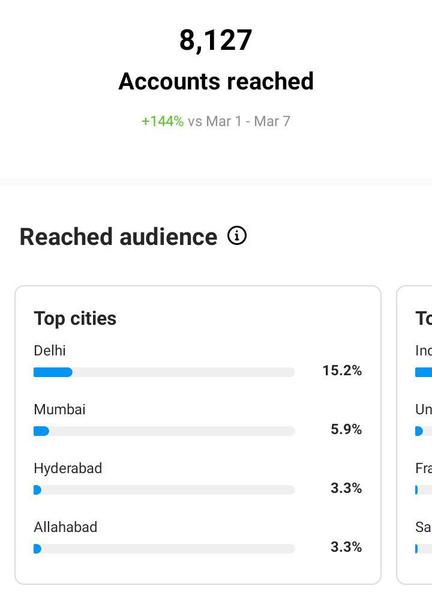The height and width of the screenshot is (598, 432).
Task: Select the 8,127 accounts reached figure
Action: pyautogui.click(x=216, y=40)
